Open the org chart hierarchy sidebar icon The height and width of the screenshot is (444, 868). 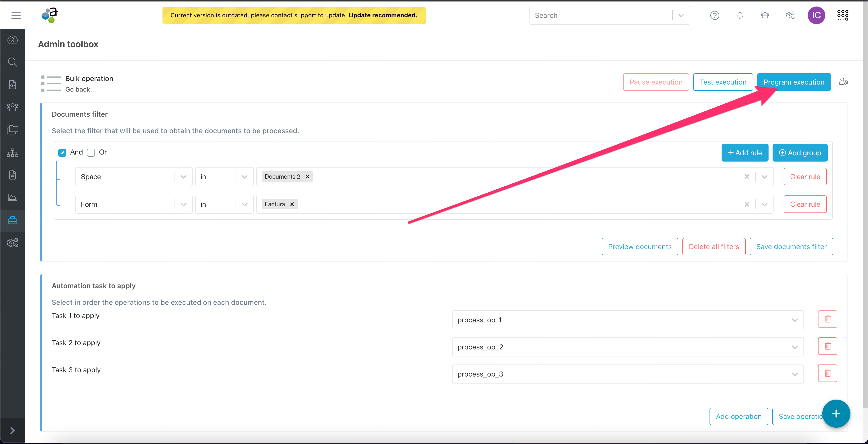pyautogui.click(x=13, y=153)
